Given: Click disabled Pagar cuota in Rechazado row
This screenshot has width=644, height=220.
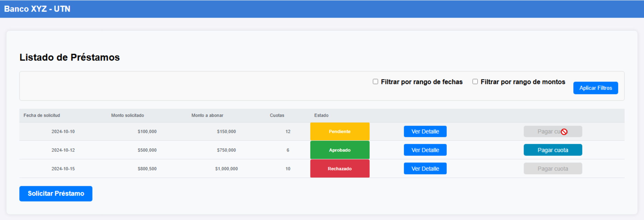Looking at the screenshot, I should point(553,169).
